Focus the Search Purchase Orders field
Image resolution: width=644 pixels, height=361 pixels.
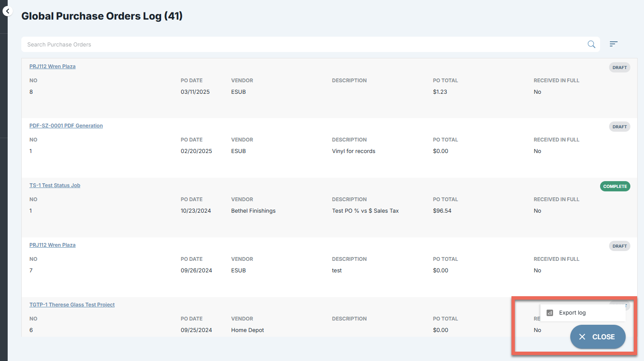(x=311, y=44)
